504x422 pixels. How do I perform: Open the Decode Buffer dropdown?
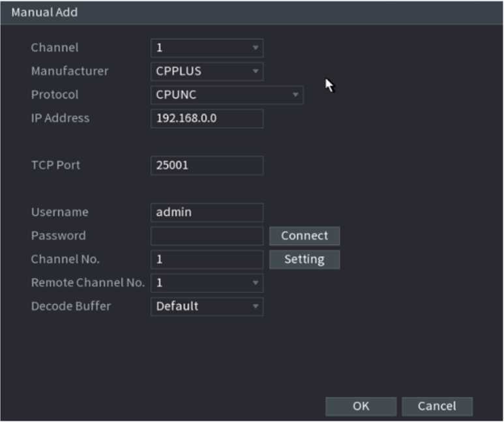pos(207,306)
